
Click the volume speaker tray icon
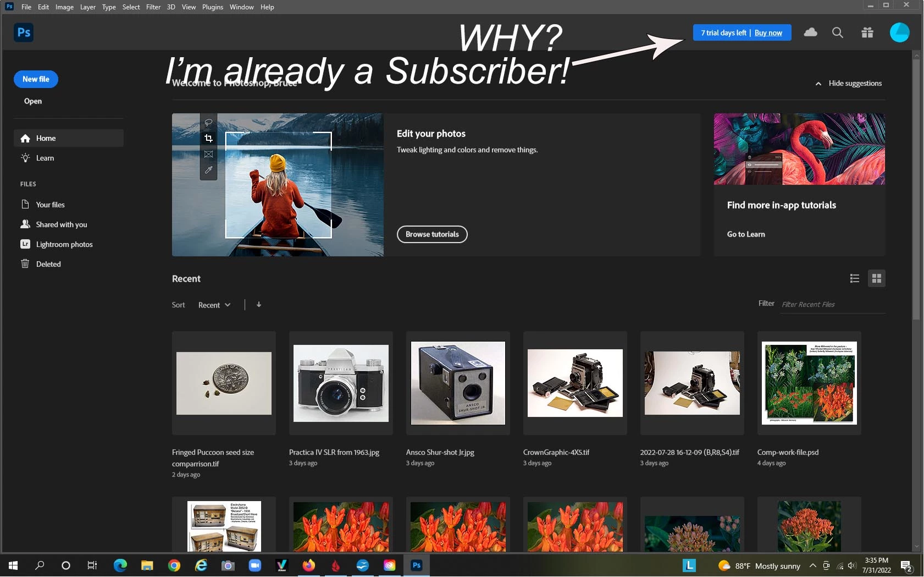point(852,565)
